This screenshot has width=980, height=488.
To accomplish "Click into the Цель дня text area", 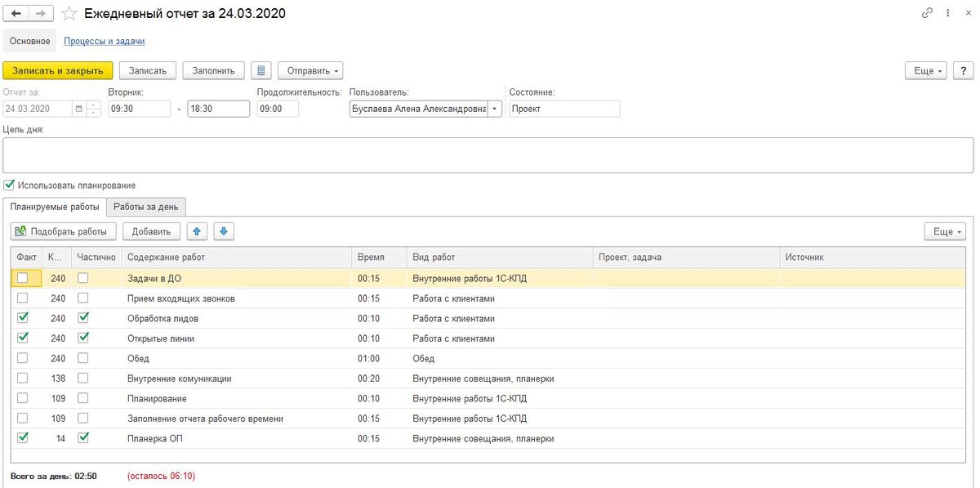I will 488,155.
